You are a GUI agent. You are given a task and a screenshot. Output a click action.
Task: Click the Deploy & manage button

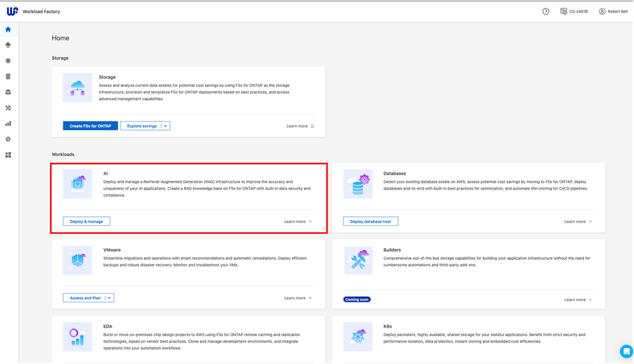[x=86, y=221]
